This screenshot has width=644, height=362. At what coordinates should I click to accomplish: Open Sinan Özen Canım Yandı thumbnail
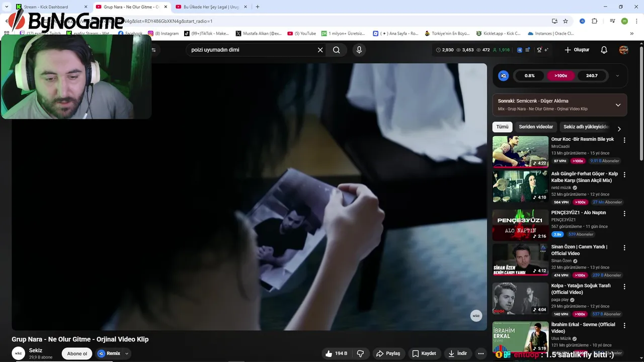coord(520,259)
